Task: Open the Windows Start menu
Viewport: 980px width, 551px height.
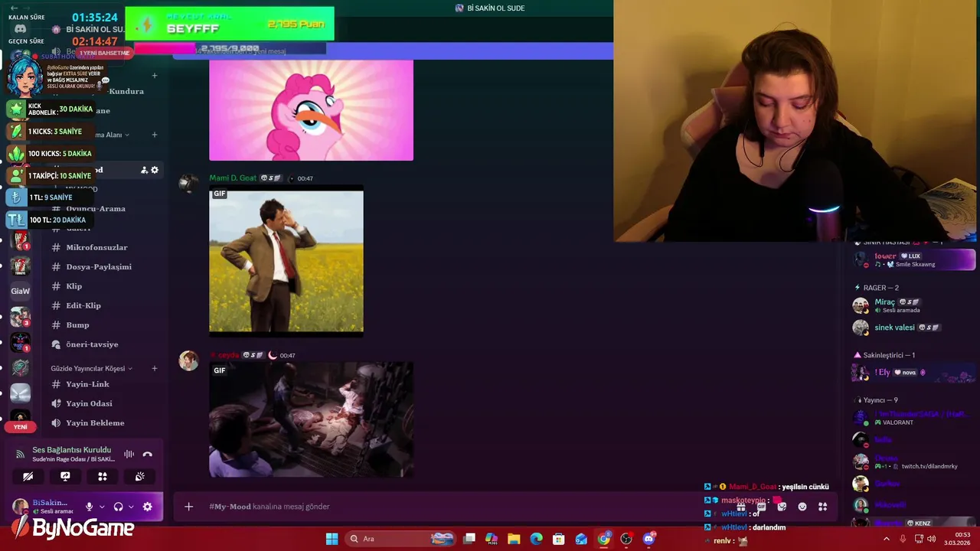Action: point(332,539)
